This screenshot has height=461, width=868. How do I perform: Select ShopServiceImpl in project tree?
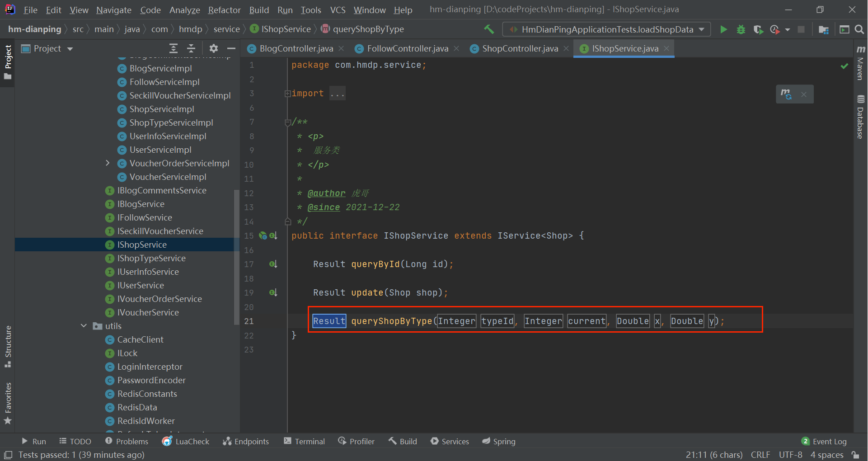(162, 109)
